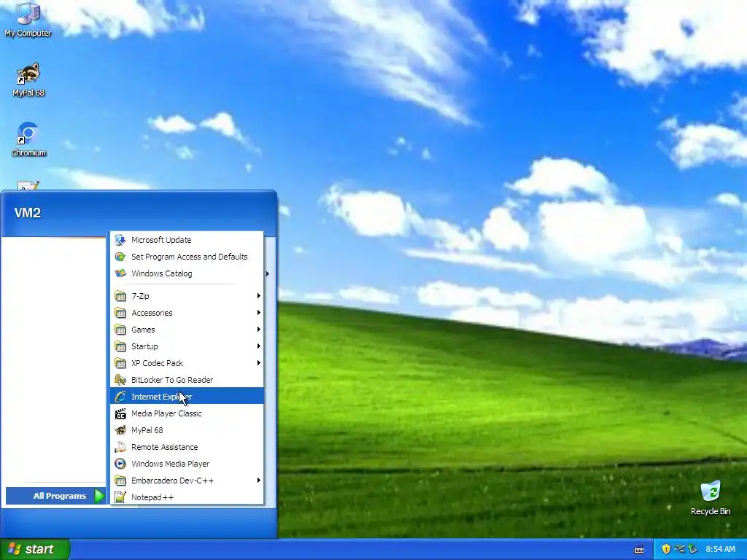Click the "Games" menu label

(x=143, y=330)
